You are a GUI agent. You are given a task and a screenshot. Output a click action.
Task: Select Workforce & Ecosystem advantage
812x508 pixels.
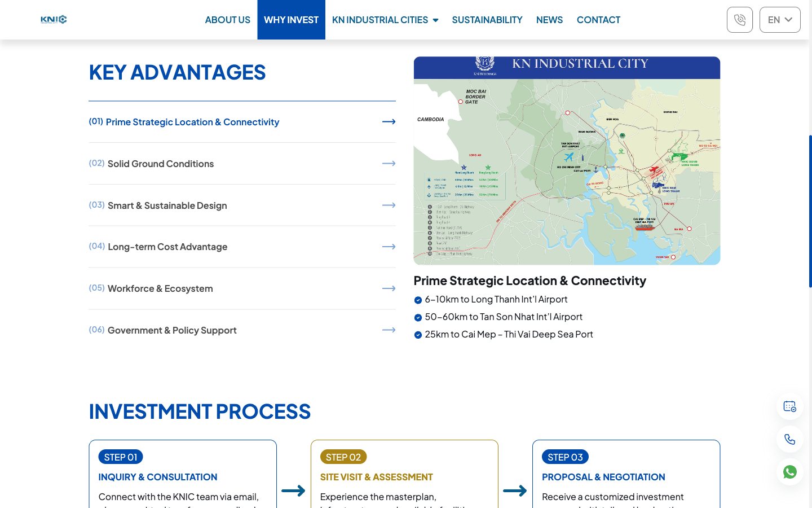[x=242, y=288]
